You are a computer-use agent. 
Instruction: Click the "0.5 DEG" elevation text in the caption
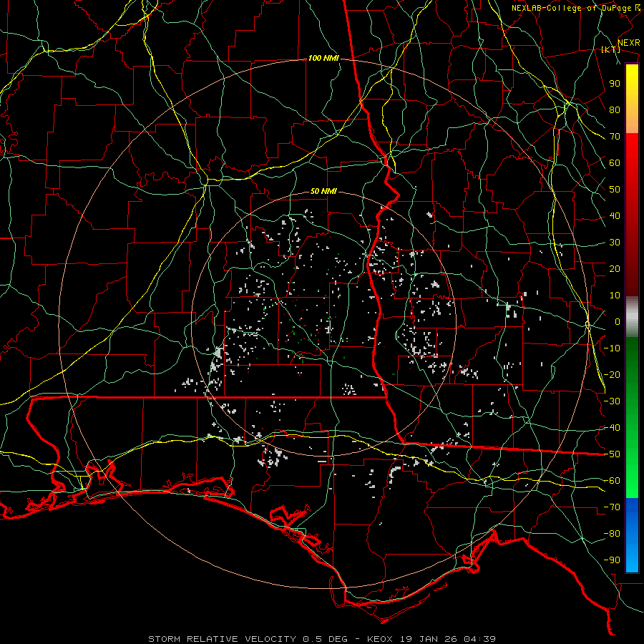[x=325, y=639]
